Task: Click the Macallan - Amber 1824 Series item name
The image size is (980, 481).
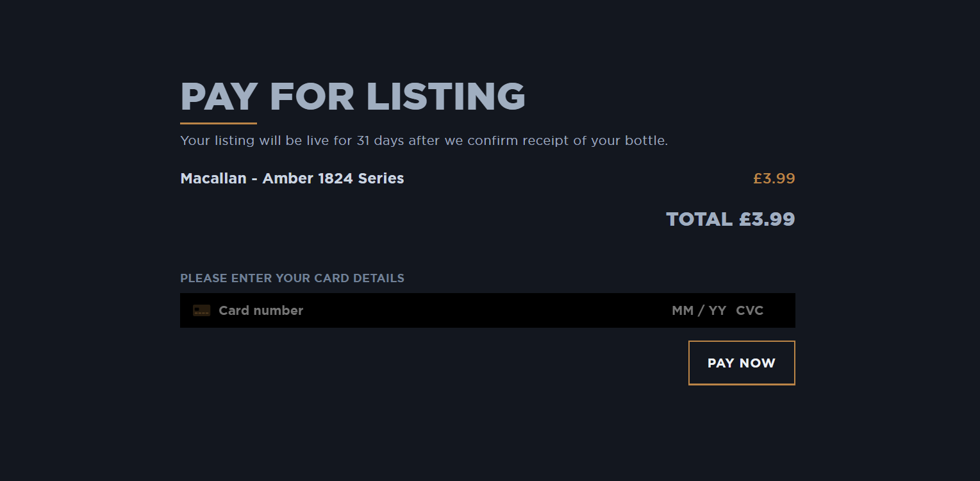Action: 292,178
